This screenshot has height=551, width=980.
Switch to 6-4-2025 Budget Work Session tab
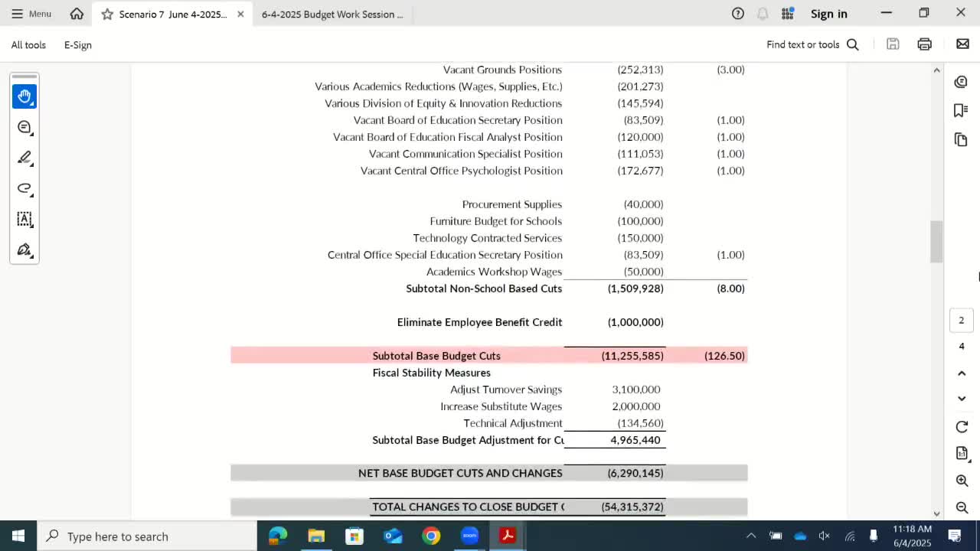(x=332, y=14)
